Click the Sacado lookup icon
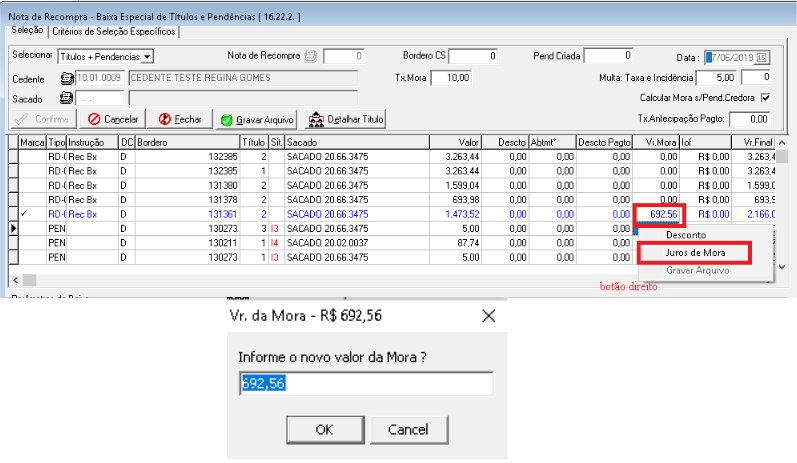Viewport: 797px width, 463px height. coord(68,98)
